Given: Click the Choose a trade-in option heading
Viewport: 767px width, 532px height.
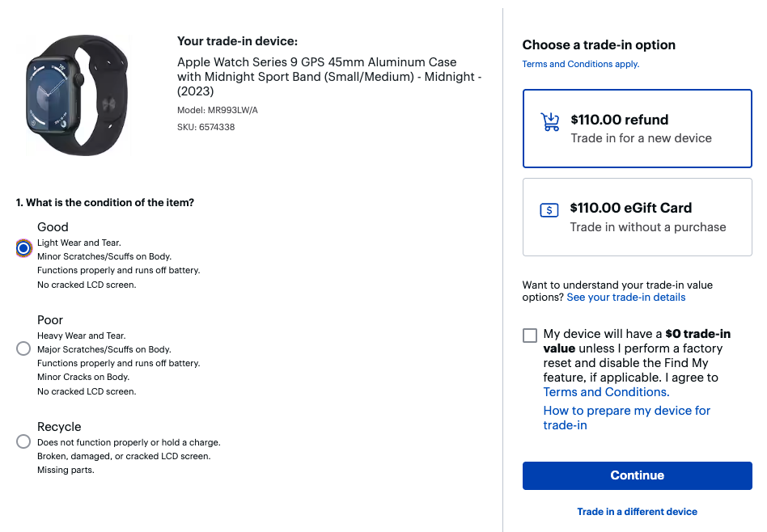Looking at the screenshot, I should [599, 44].
